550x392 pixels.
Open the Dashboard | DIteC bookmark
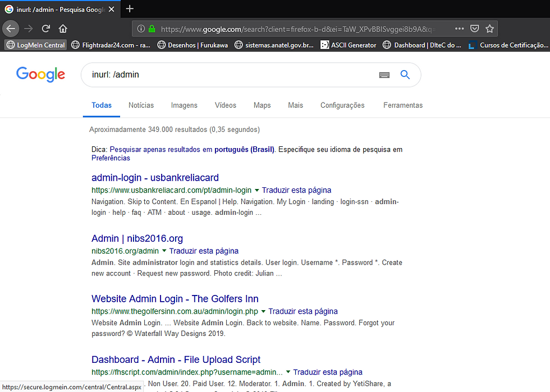point(422,45)
